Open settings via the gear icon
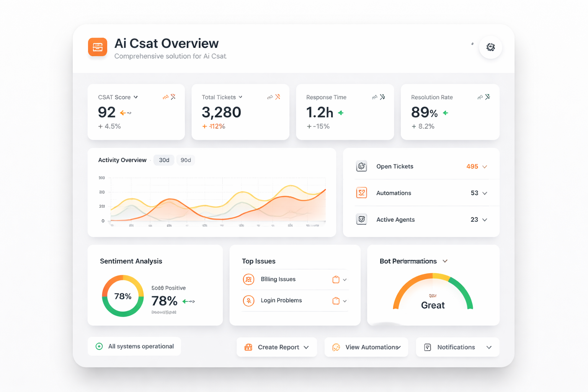Viewport: 588px width, 392px height. (490, 47)
